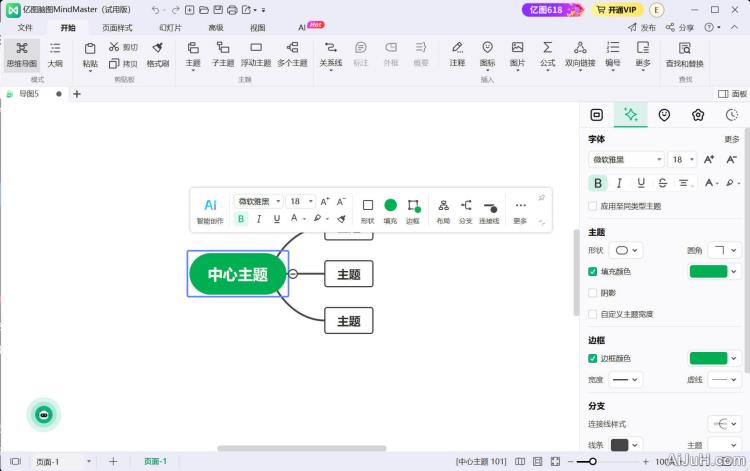The height and width of the screenshot is (471, 750).
Task: Pick the green 边框颜色 swatch
Action: coord(708,358)
